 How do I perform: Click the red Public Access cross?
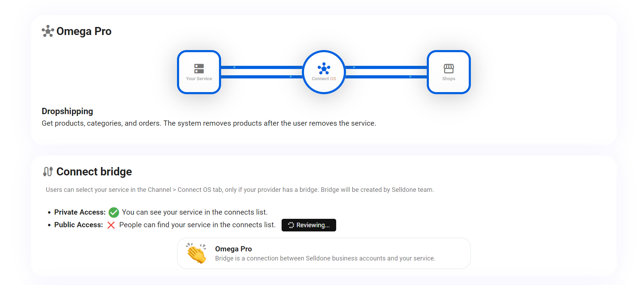pyautogui.click(x=111, y=225)
